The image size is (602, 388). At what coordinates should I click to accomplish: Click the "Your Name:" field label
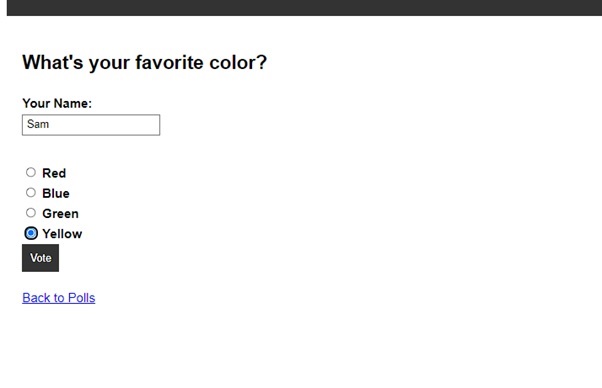click(57, 103)
